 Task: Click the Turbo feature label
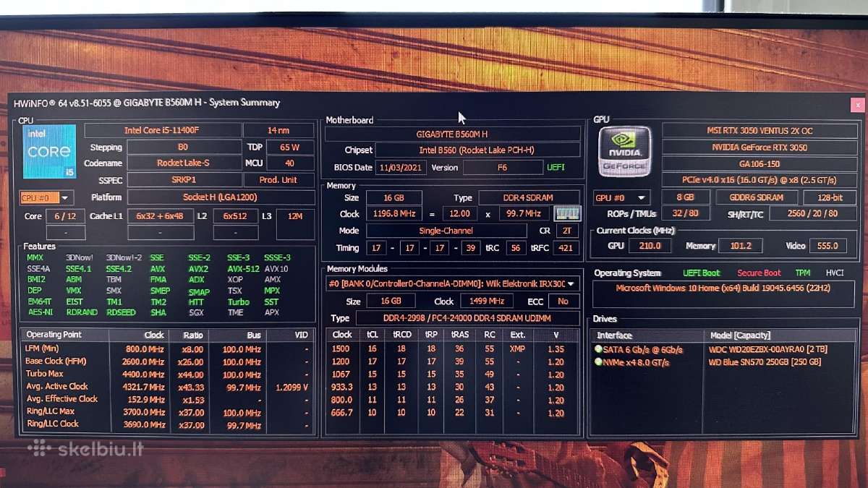pyautogui.click(x=239, y=301)
